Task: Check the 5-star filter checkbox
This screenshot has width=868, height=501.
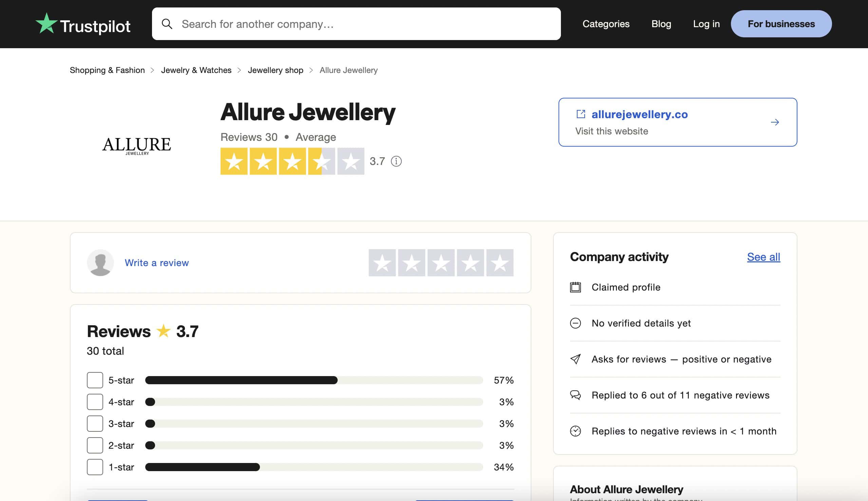Action: click(95, 380)
